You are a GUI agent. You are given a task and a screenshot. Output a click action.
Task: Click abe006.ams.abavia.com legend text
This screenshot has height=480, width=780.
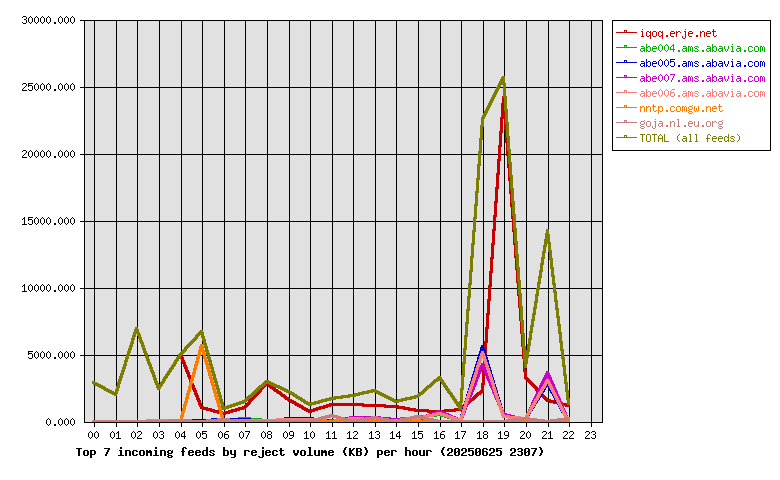pos(702,93)
